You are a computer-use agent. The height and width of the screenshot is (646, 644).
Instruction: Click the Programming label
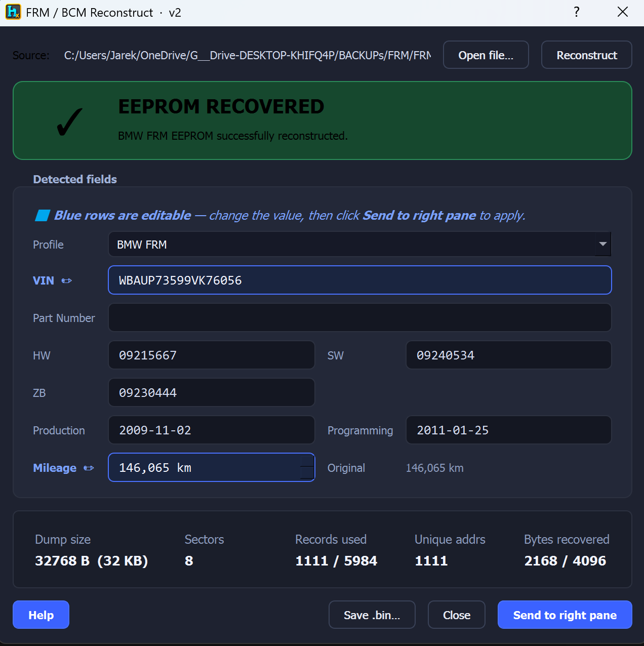point(360,430)
